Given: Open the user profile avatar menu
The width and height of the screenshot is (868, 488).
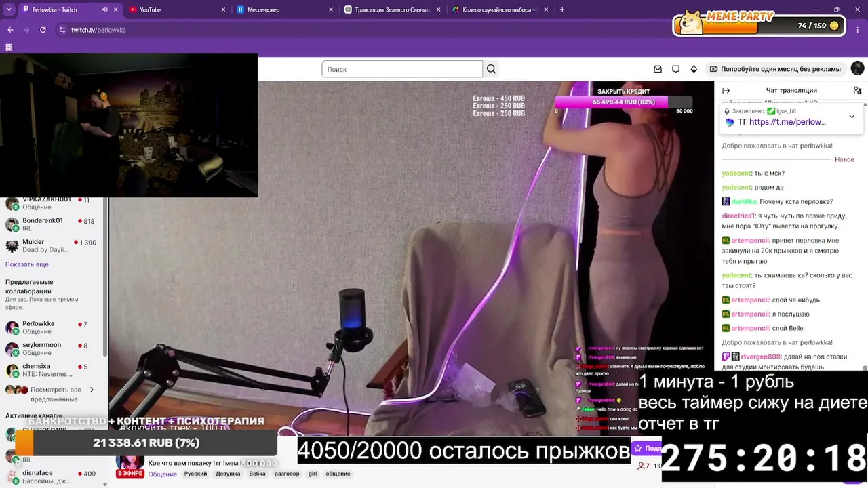Looking at the screenshot, I should 857,68.
